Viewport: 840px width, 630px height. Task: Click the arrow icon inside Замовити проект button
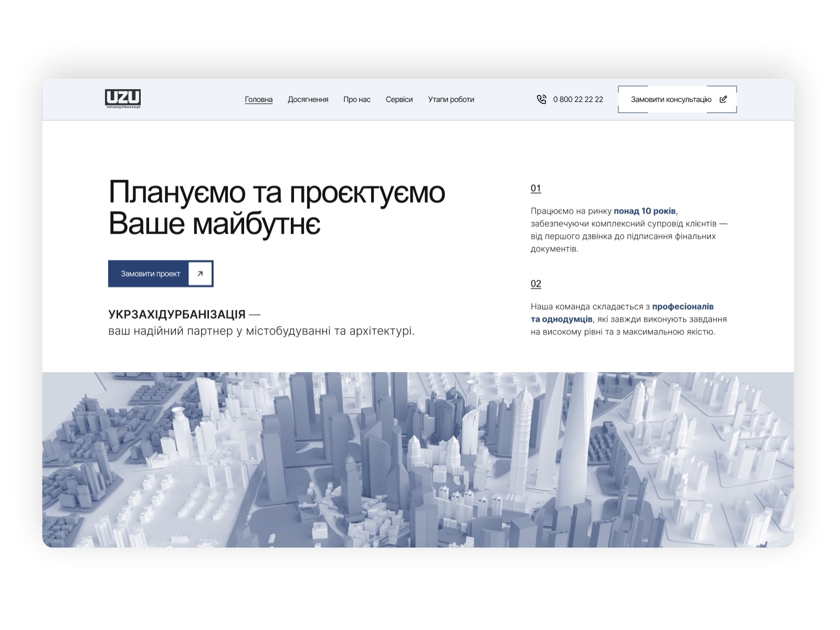[x=199, y=273]
